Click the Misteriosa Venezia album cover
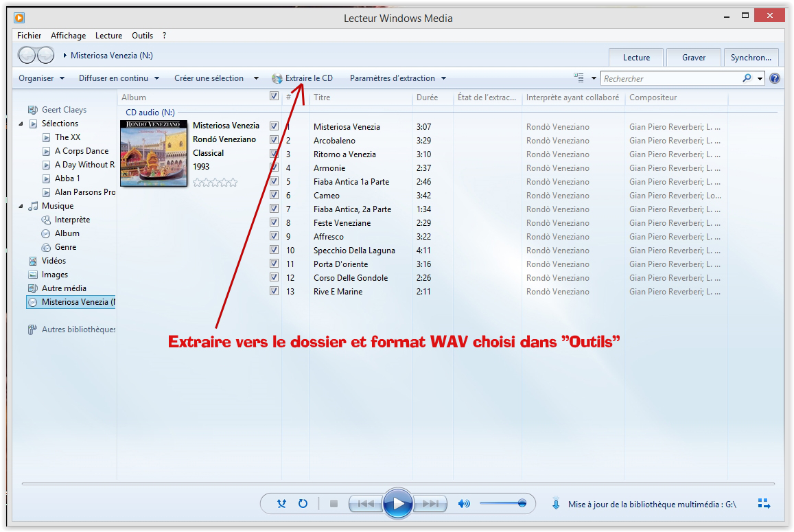 [x=154, y=153]
